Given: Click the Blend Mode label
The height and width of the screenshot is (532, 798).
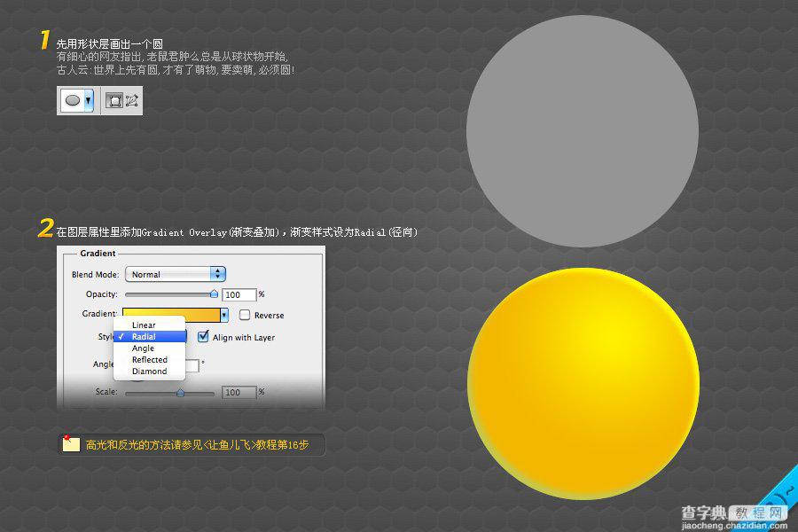Looking at the screenshot, I should pyautogui.click(x=95, y=274).
